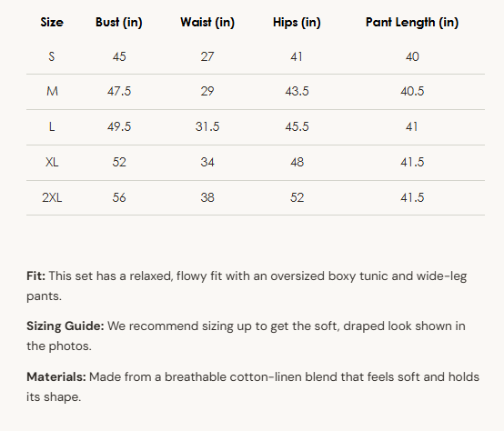Select the S size row label
Viewport: 504px width, 431px height.
52,57
